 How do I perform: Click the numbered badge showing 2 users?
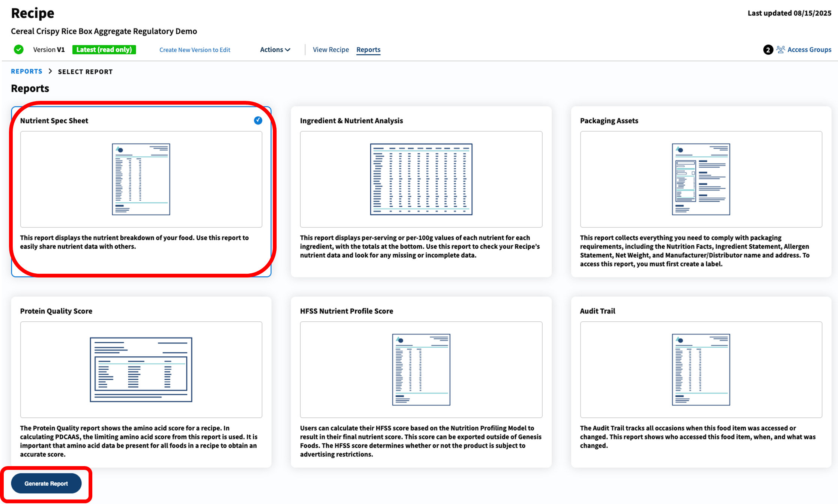[768, 49]
